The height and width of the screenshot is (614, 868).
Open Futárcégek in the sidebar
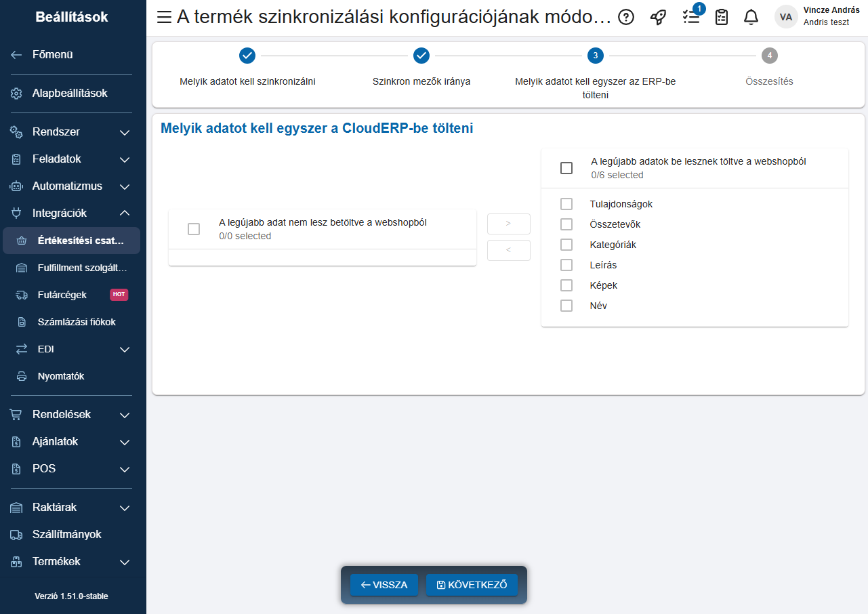click(x=62, y=295)
